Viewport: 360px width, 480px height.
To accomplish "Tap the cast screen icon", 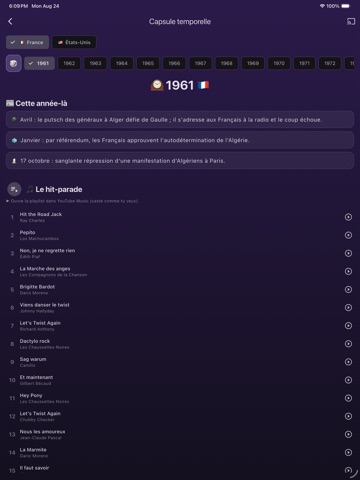I will pos(351,22).
